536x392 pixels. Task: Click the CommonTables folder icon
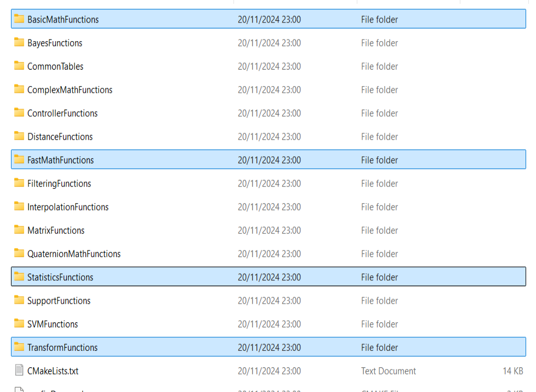19,66
